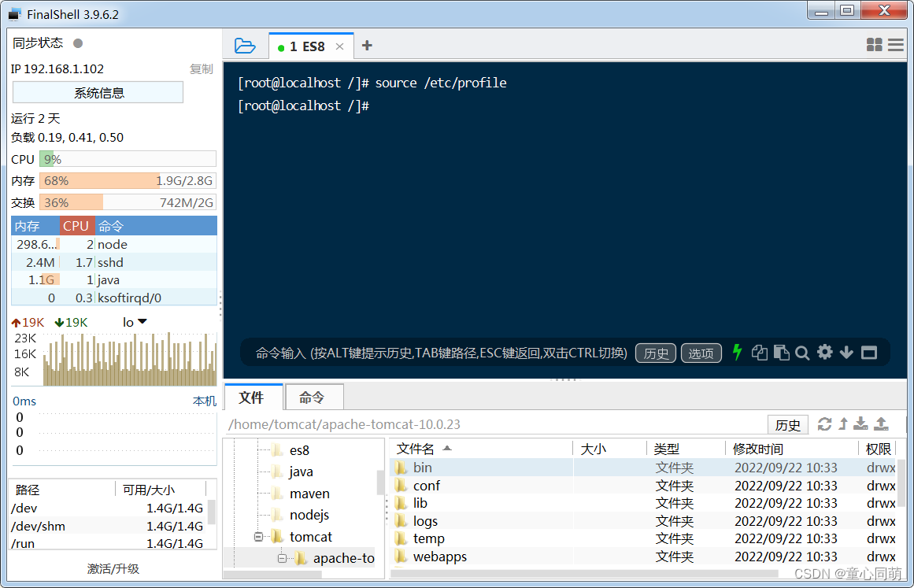Sort files by 类型 type column
914x588 pixels.
(686, 449)
